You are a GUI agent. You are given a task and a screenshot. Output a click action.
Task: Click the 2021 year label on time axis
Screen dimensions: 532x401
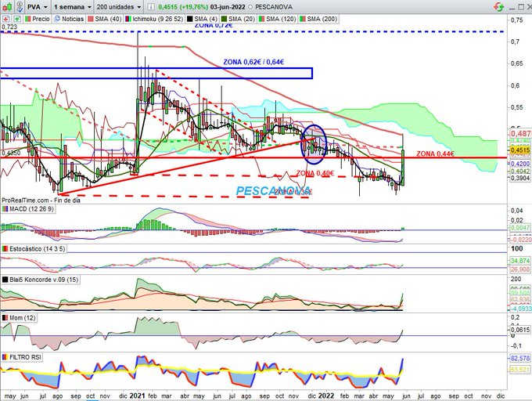click(x=138, y=396)
